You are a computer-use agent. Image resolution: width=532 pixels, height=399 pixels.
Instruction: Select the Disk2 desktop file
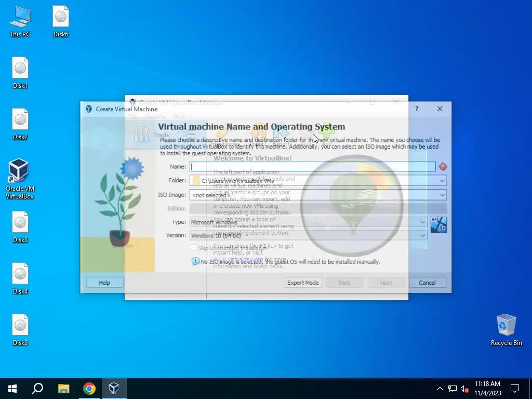coord(20,125)
